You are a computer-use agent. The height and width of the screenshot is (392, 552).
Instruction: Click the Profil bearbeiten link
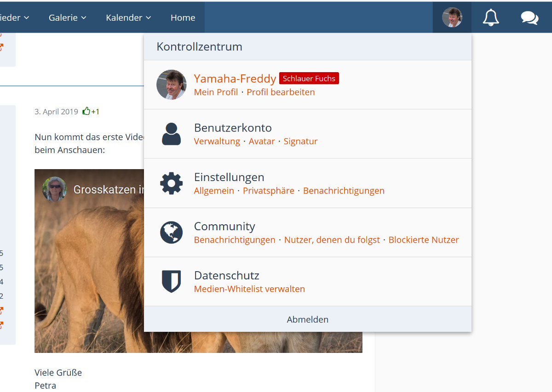(281, 92)
